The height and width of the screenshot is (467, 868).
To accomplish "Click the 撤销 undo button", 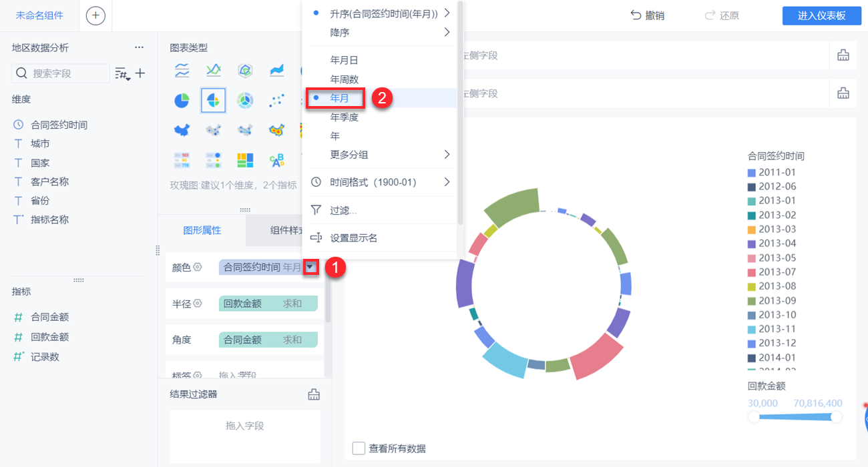I will coord(648,15).
